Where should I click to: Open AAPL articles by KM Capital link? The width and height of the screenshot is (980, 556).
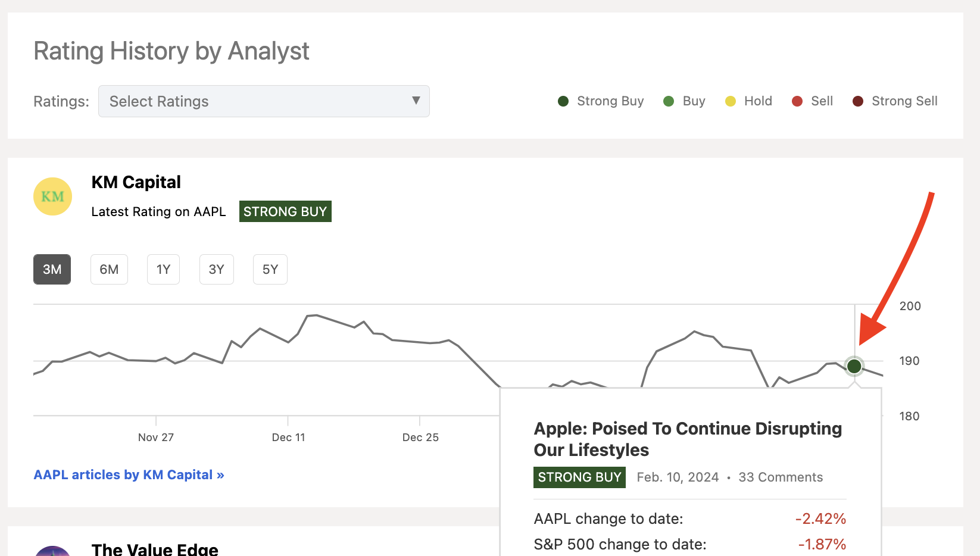(129, 474)
